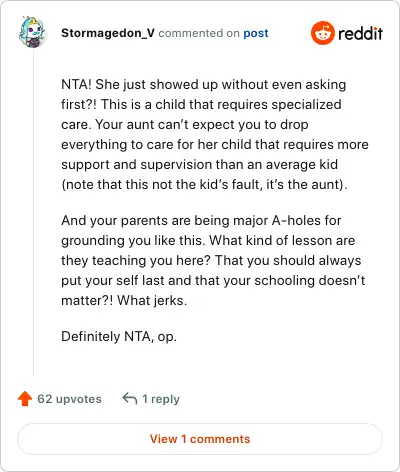Click the line starting "NTA! She just showed up"
This screenshot has width=400, height=472.
coord(204,85)
